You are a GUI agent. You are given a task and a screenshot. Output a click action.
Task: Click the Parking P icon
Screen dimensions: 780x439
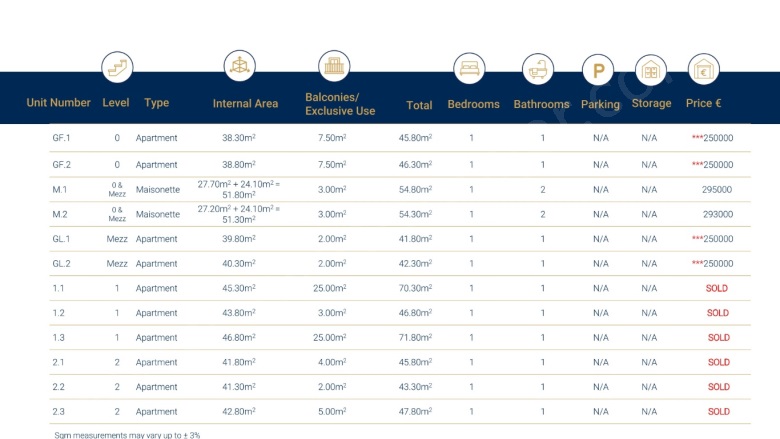click(597, 71)
